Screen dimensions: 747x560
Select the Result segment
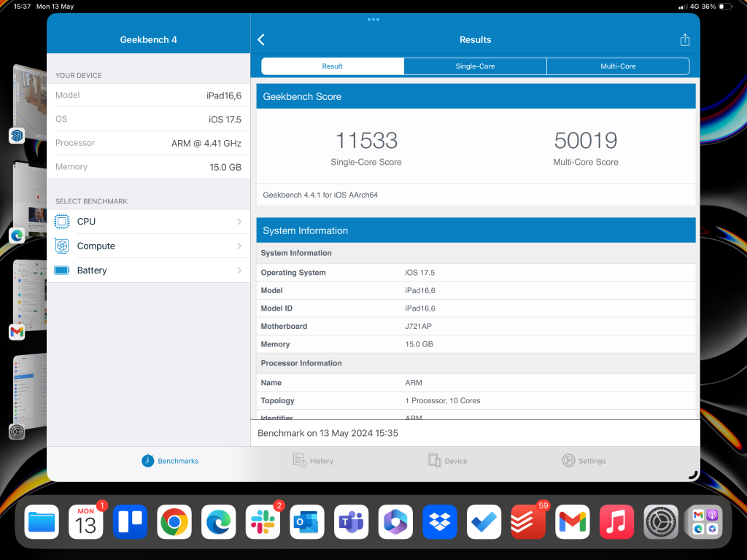click(333, 66)
